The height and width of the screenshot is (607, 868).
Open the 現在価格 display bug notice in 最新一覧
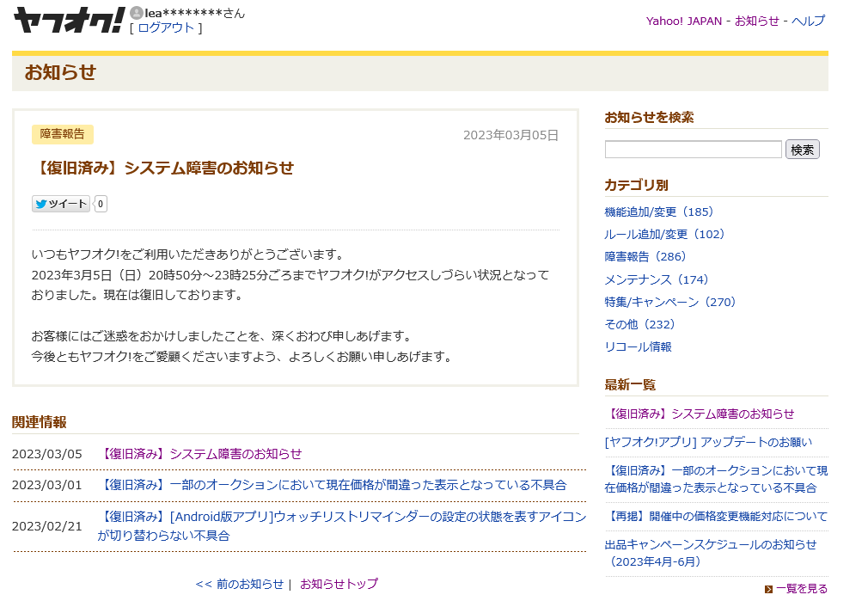point(717,479)
